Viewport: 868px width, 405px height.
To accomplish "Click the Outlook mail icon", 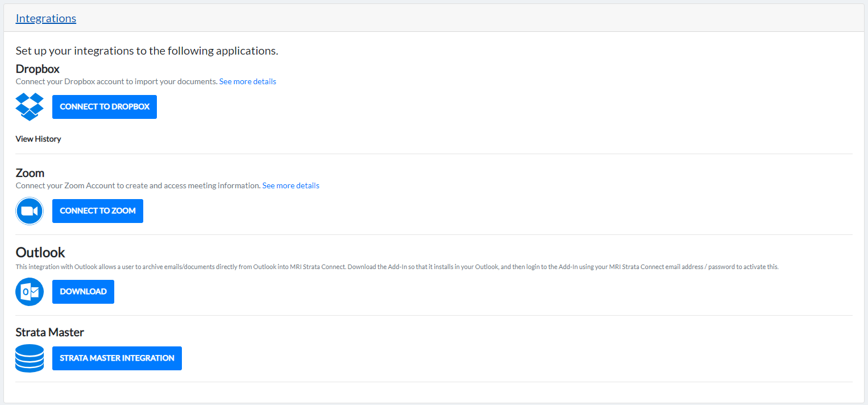I will 30,292.
